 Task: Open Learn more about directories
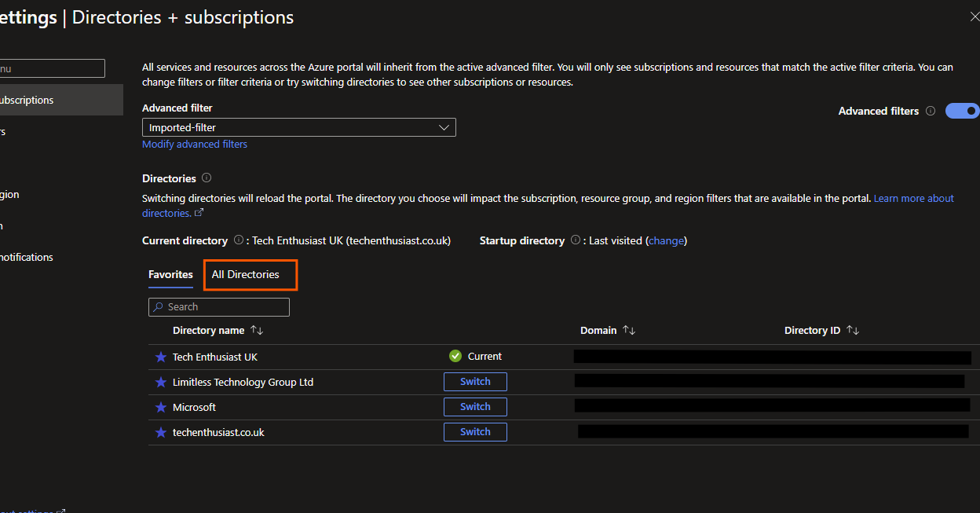[x=913, y=198]
